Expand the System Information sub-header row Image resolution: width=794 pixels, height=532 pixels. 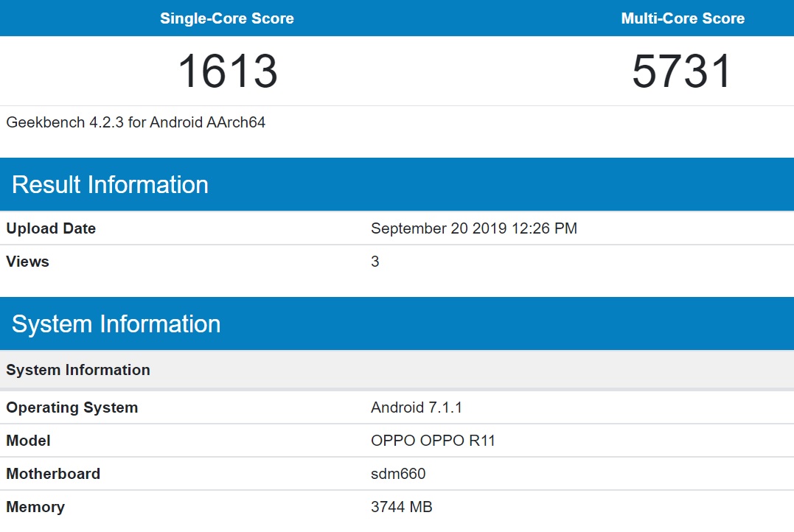79,369
